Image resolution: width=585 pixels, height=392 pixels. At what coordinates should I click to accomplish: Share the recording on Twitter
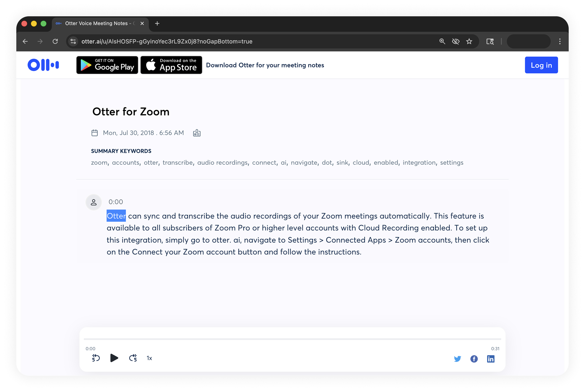point(457,359)
